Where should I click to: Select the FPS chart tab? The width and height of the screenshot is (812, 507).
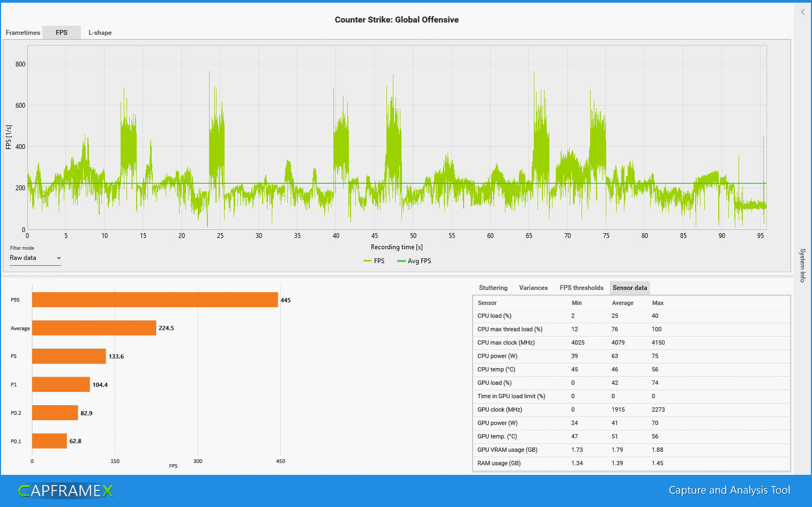click(62, 33)
